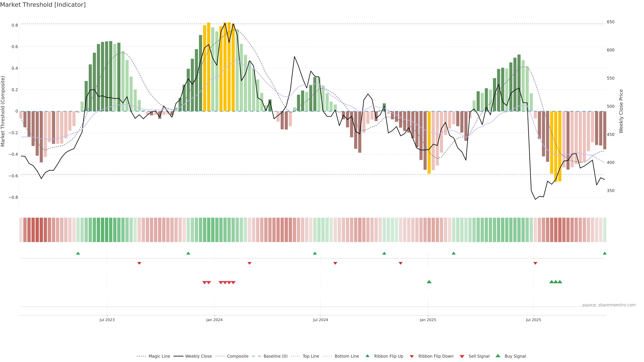Click the Bottom Line legend entry

click(x=346, y=356)
